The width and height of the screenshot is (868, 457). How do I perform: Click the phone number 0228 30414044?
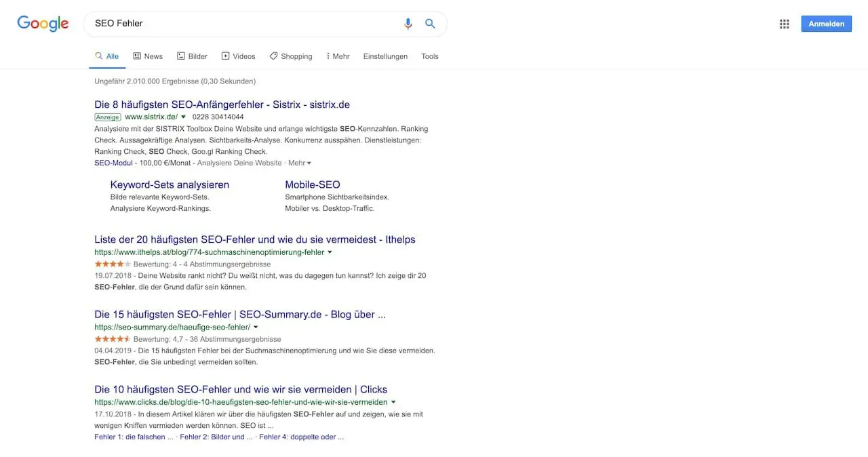point(218,117)
